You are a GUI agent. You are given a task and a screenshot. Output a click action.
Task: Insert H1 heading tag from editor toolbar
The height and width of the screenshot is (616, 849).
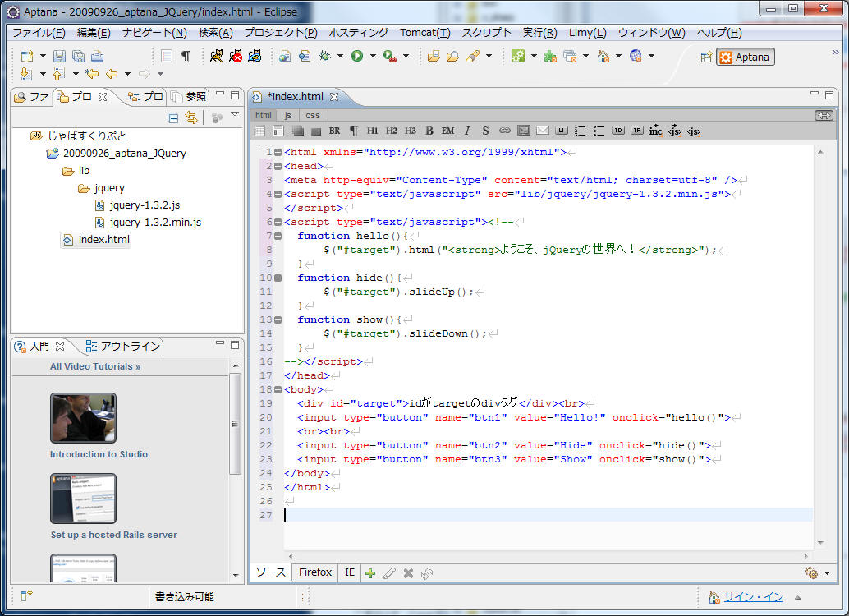pos(373,131)
